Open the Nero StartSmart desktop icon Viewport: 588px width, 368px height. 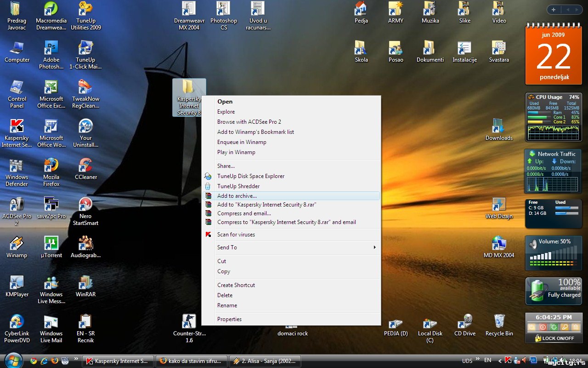[85, 207]
